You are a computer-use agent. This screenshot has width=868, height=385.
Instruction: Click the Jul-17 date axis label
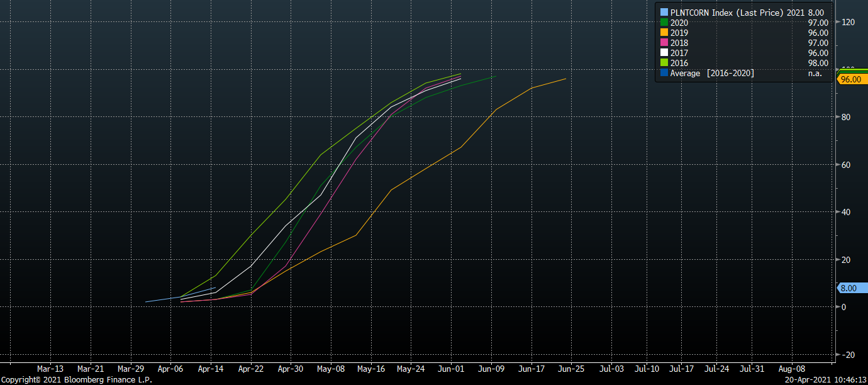(682, 369)
